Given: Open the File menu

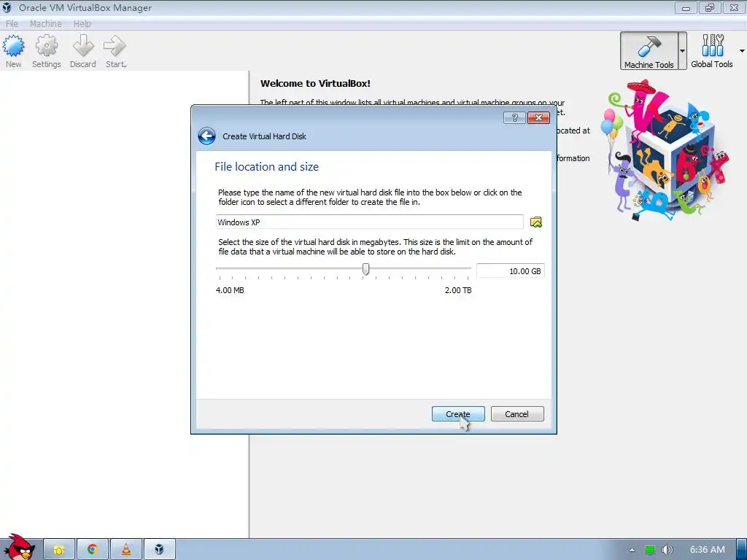Looking at the screenshot, I should coord(12,24).
